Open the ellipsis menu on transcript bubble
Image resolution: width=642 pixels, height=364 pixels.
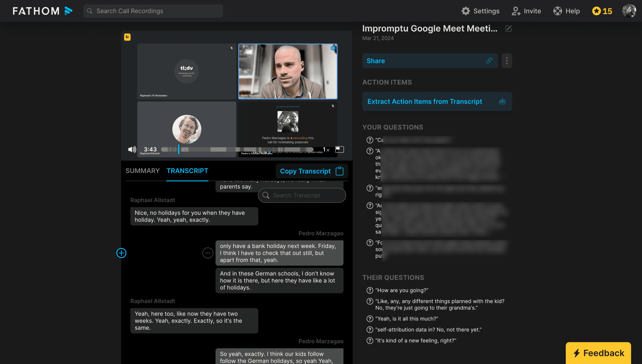(208, 253)
